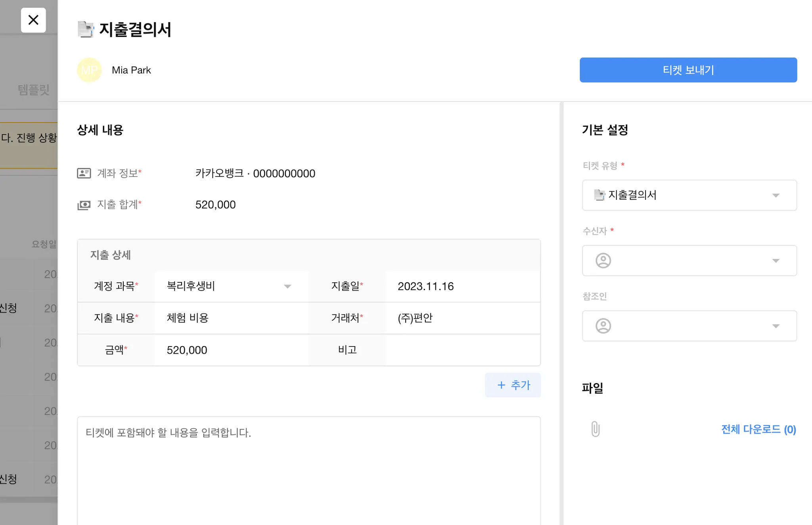Expand the 수신자 dropdown arrow
This screenshot has height=525, width=812.
coord(776,261)
